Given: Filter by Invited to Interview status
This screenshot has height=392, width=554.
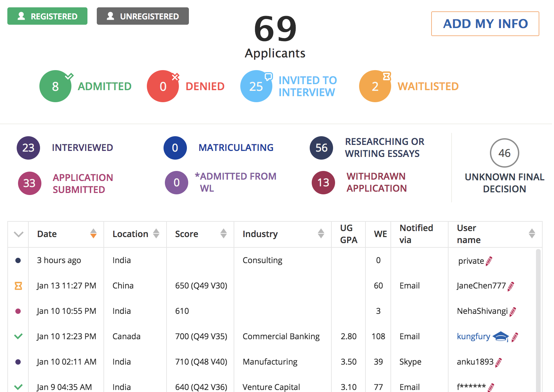Looking at the screenshot, I should (x=256, y=86).
